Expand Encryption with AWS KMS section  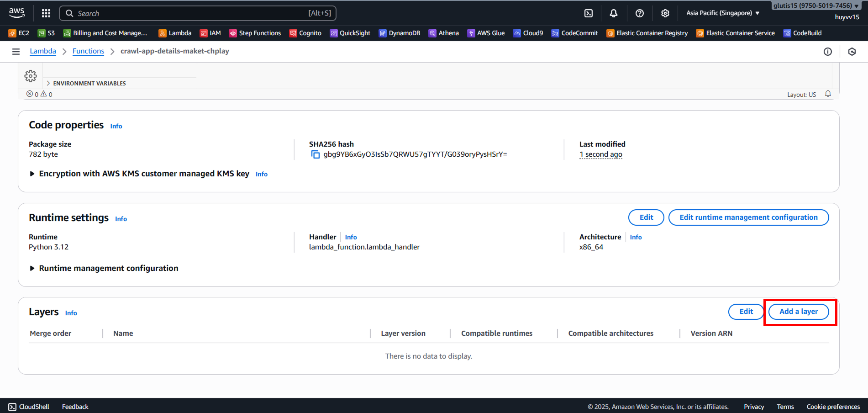click(x=32, y=174)
